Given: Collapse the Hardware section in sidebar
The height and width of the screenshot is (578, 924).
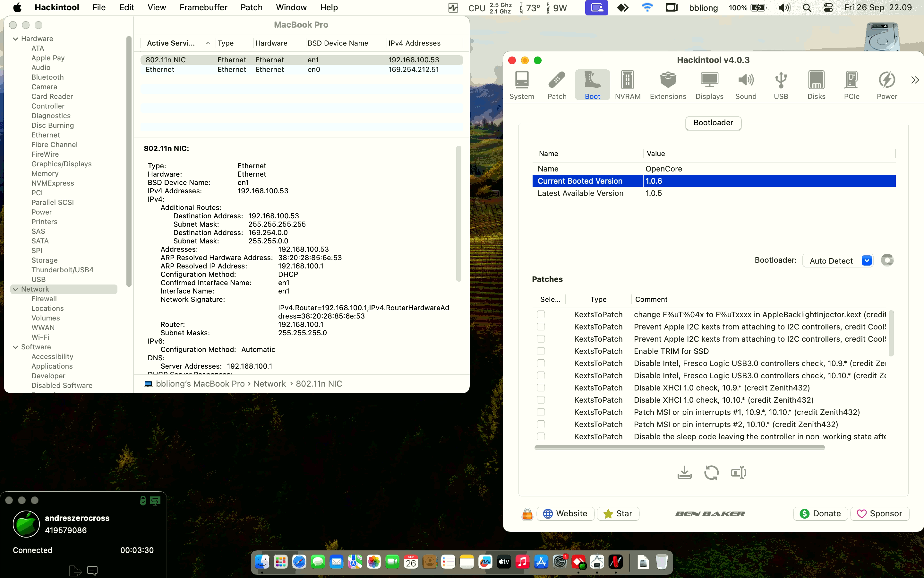Looking at the screenshot, I should (x=15, y=39).
